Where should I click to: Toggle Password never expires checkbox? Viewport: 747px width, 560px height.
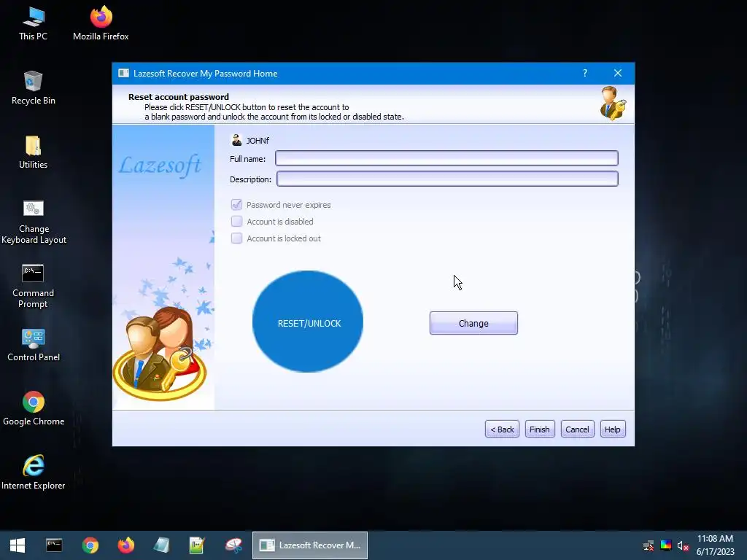(x=236, y=205)
